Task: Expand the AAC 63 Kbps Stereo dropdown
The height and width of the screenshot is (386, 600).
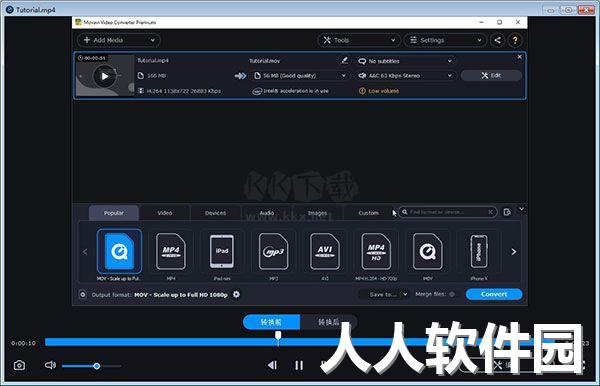Action: [x=406, y=76]
